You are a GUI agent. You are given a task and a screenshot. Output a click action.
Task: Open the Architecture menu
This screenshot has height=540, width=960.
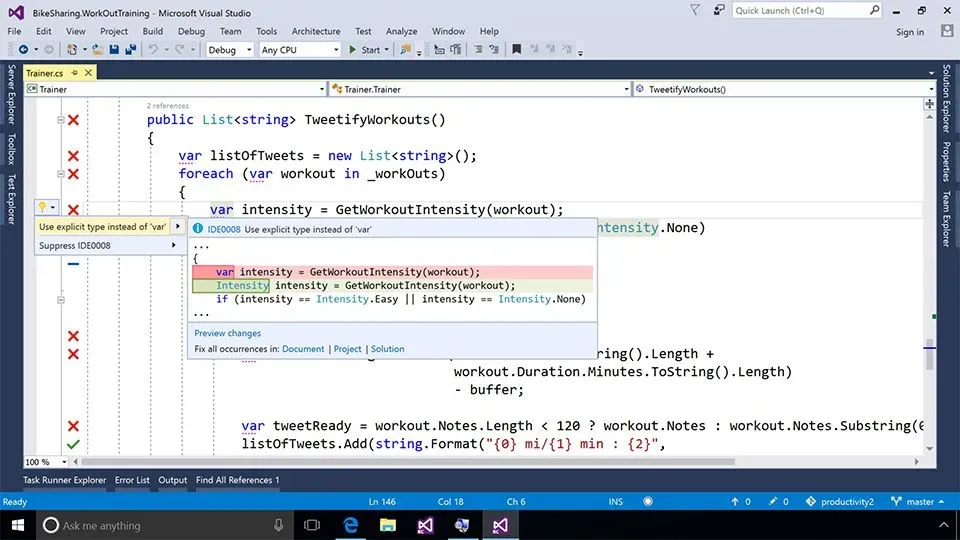316,31
